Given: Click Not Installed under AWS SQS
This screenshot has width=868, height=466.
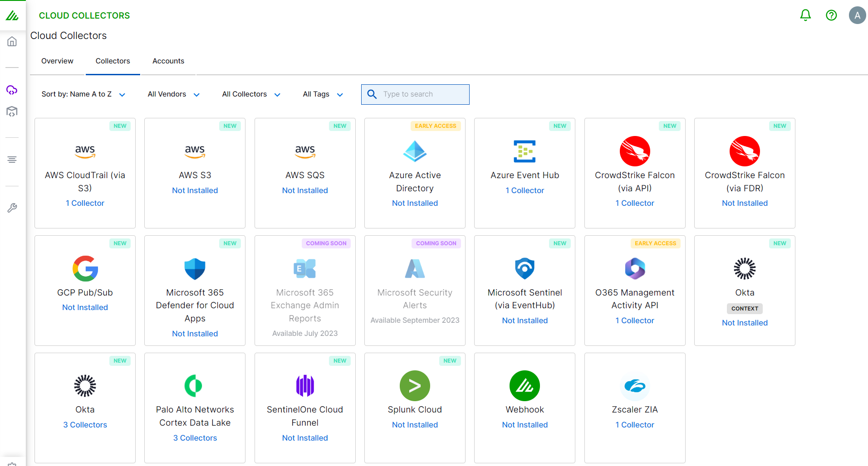Looking at the screenshot, I should [305, 190].
